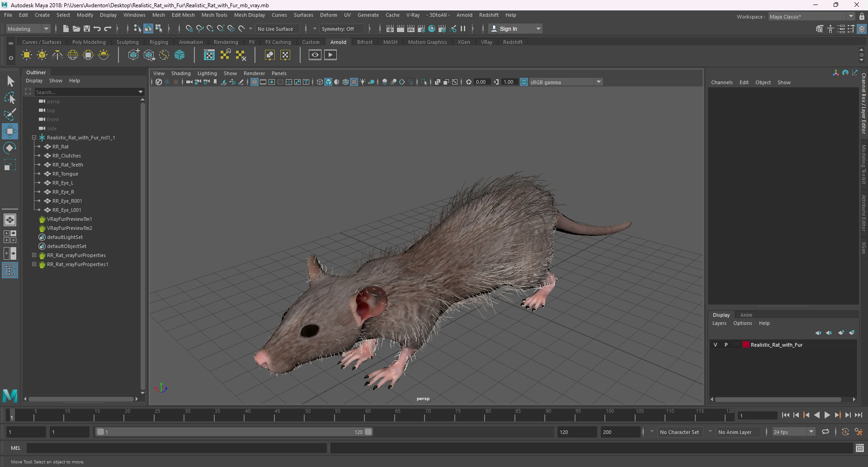Open Arnold RenderView shelf icon

point(315,55)
